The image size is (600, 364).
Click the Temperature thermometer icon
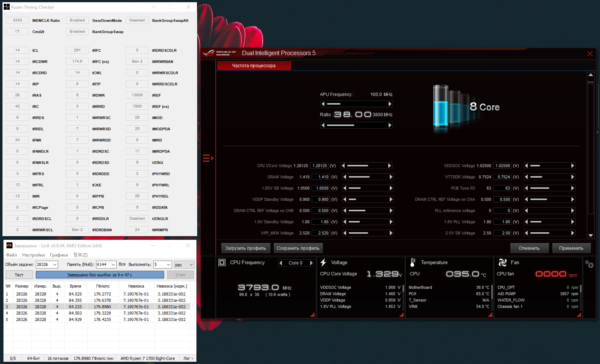[413, 262]
